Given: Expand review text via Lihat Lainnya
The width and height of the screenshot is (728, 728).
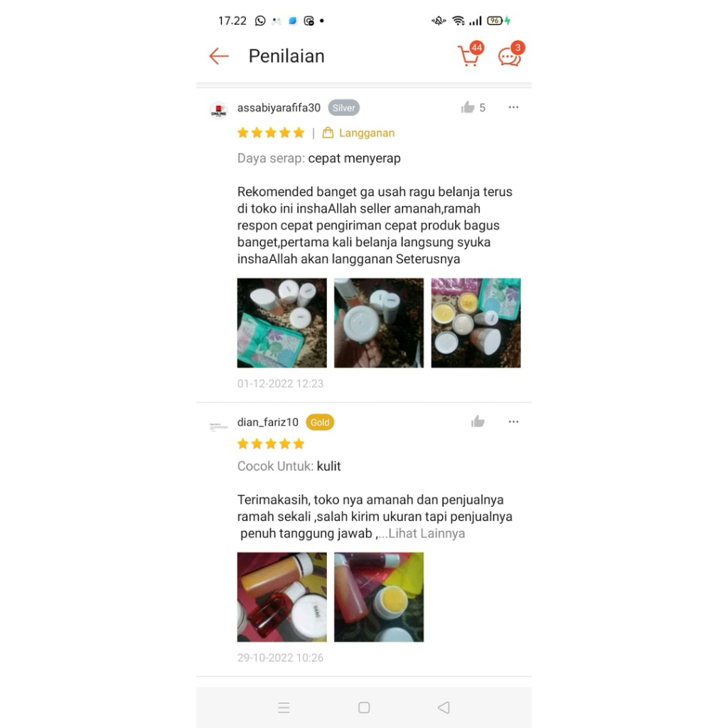Looking at the screenshot, I should click(427, 533).
